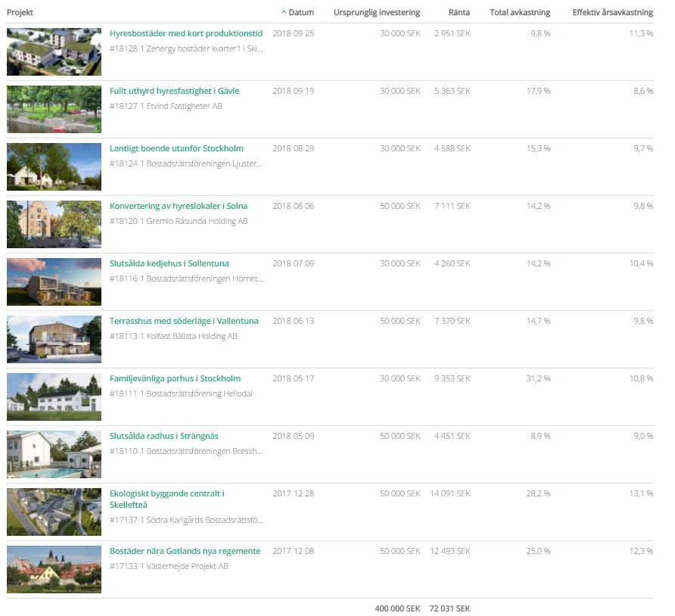Click the Skellefteå aerial view thumbnail
This screenshot has height=616, width=675.
tap(54, 512)
